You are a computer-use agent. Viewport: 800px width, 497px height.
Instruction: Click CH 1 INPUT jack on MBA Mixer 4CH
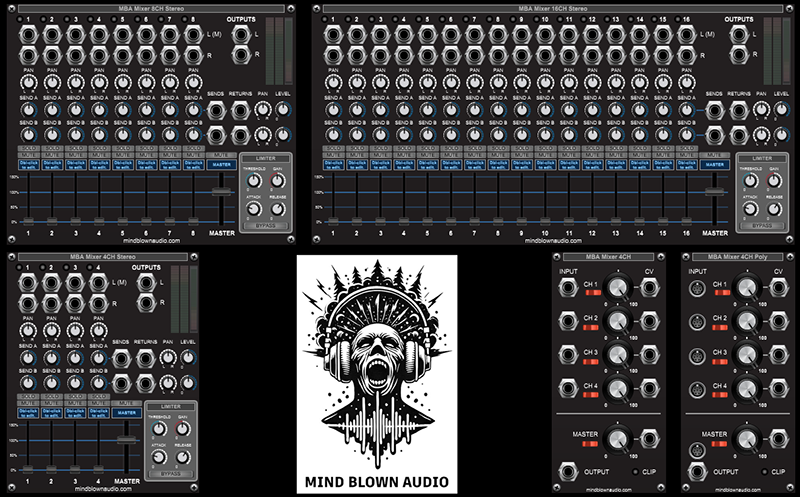coord(568,288)
